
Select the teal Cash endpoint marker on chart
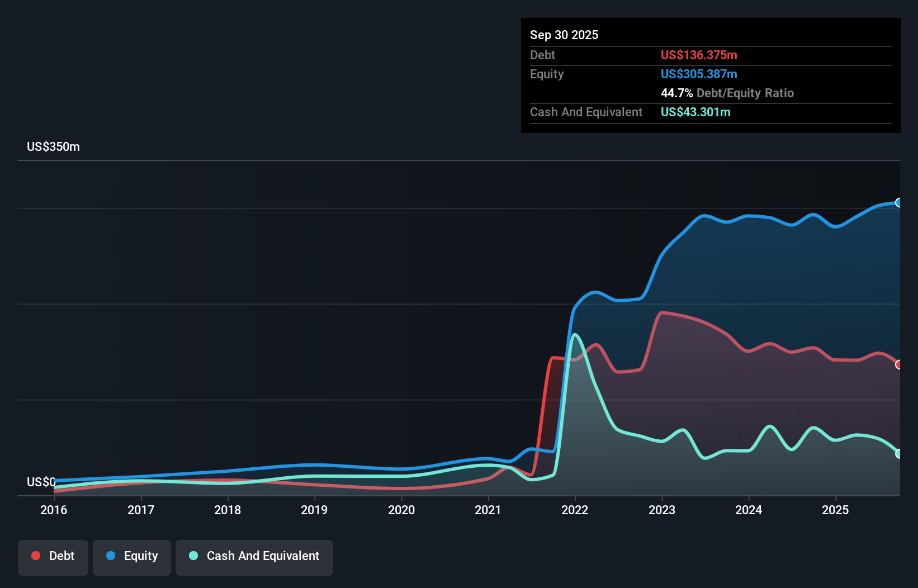[899, 454]
